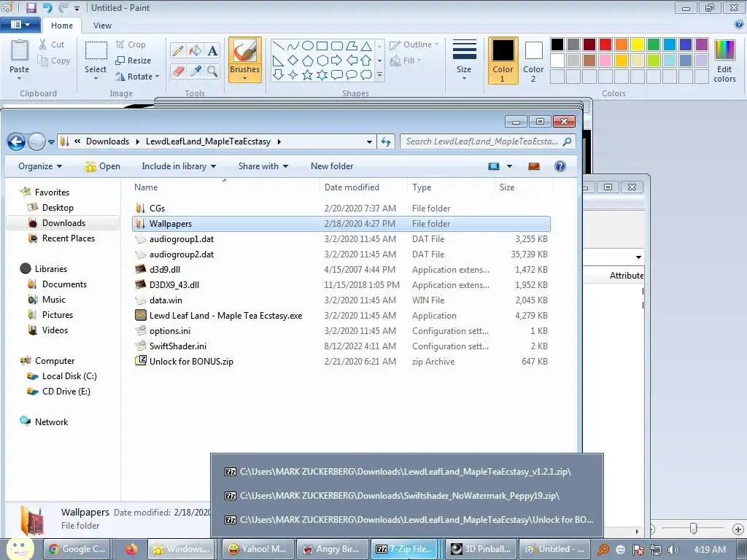Sort files by Date modified column
747x560 pixels.
[x=352, y=187]
